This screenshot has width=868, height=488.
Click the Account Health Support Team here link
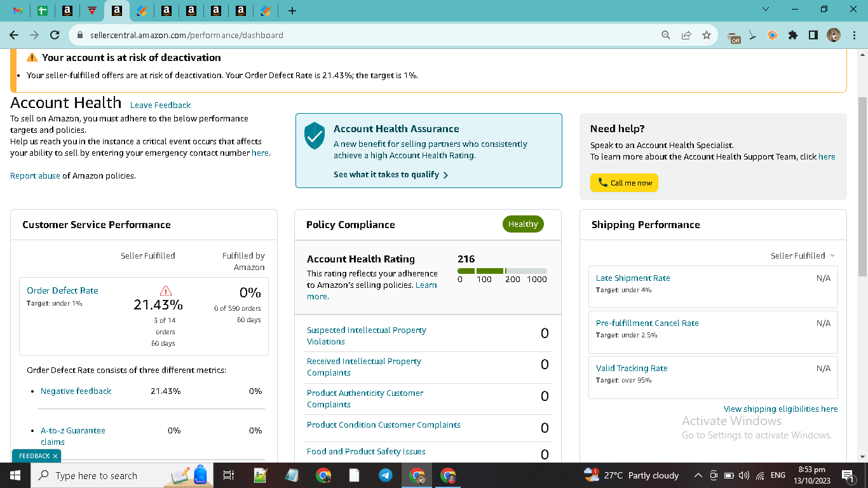click(x=827, y=156)
